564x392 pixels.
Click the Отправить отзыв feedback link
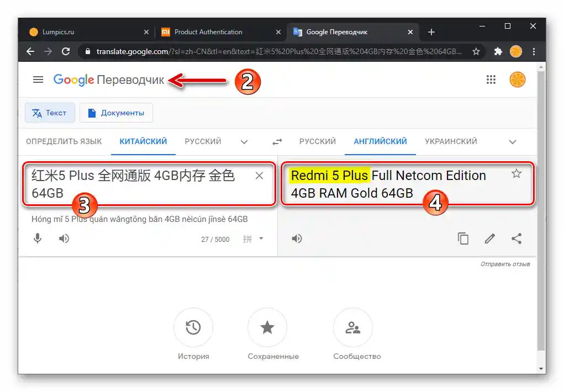point(505,264)
